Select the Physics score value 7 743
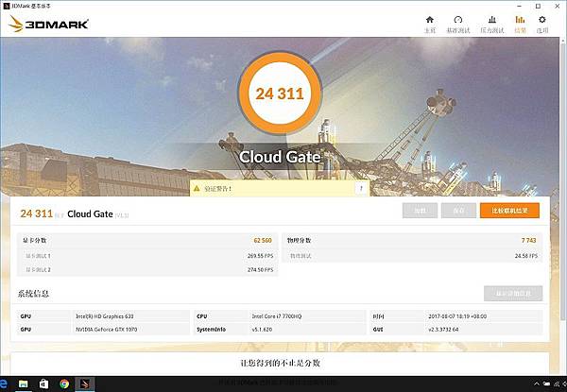 (528, 240)
